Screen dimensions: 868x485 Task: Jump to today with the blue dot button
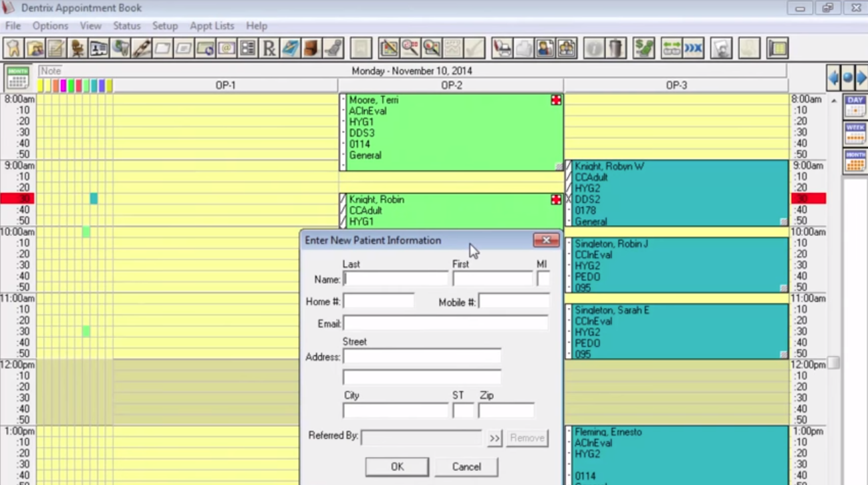point(847,77)
